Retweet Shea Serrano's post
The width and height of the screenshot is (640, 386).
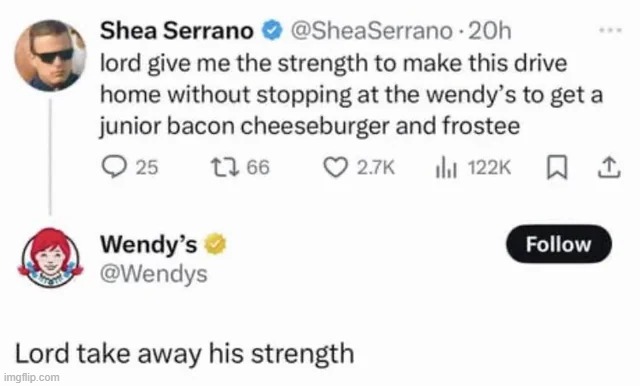point(224,167)
